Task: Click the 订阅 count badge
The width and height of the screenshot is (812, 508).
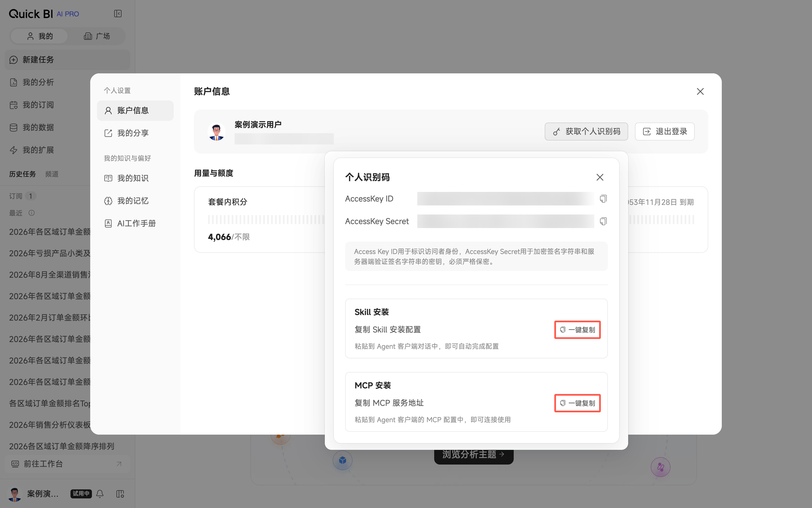Action: tap(30, 196)
